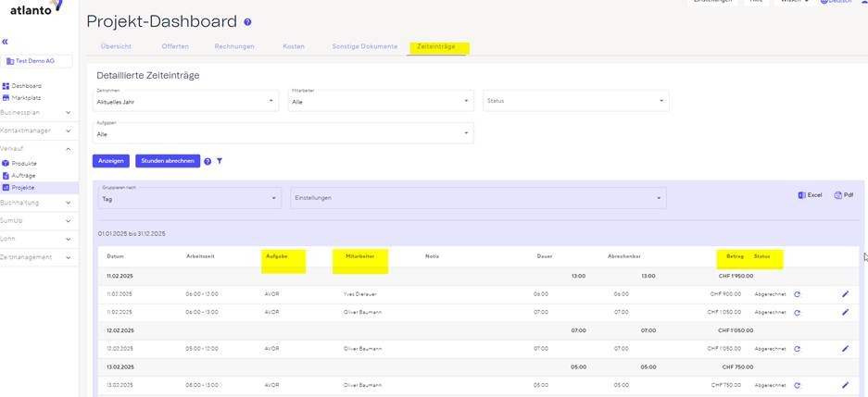Image resolution: width=868 pixels, height=397 pixels.
Task: Click the CHF 1'950.00 group total
Action: [x=736, y=276]
